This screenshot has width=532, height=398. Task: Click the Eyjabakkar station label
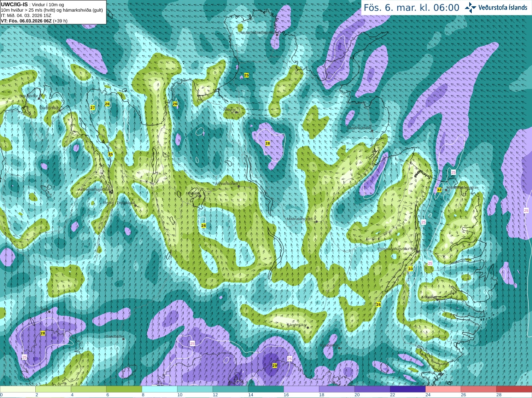pyautogui.click(x=329, y=345)
